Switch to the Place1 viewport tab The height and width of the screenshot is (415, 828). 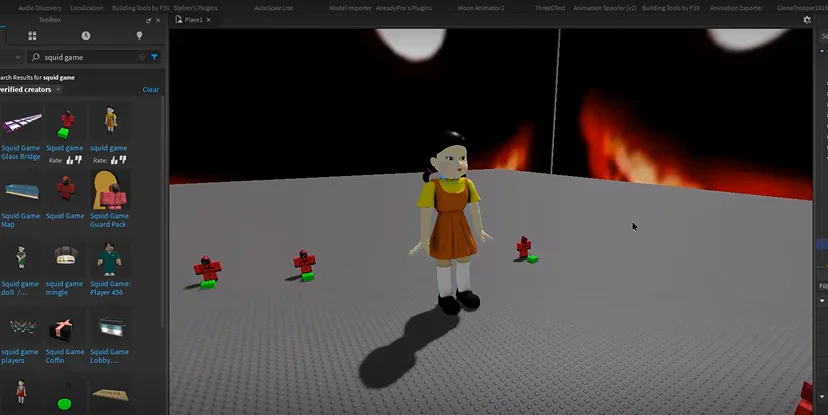click(x=193, y=20)
